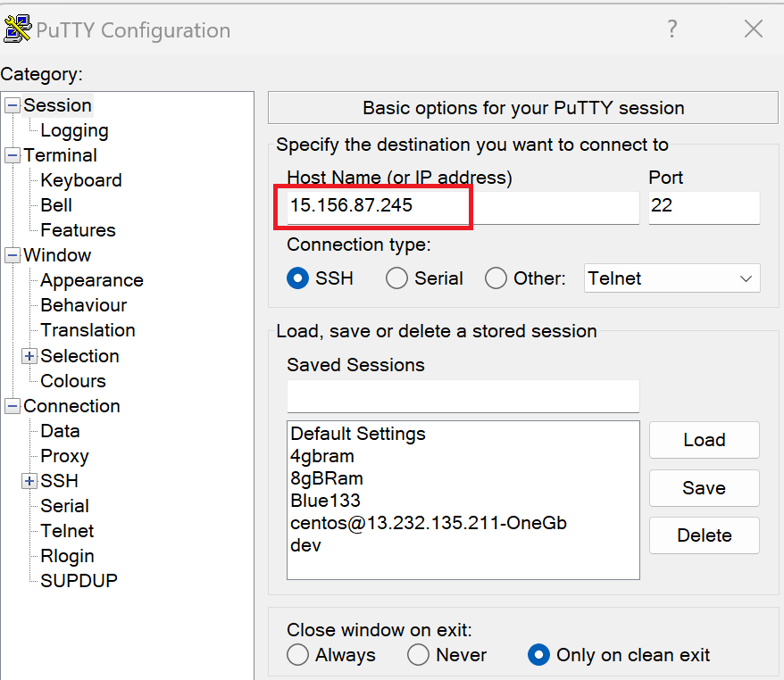The height and width of the screenshot is (680, 784).
Task: Collapse the Terminal tree node
Action: pos(13,155)
